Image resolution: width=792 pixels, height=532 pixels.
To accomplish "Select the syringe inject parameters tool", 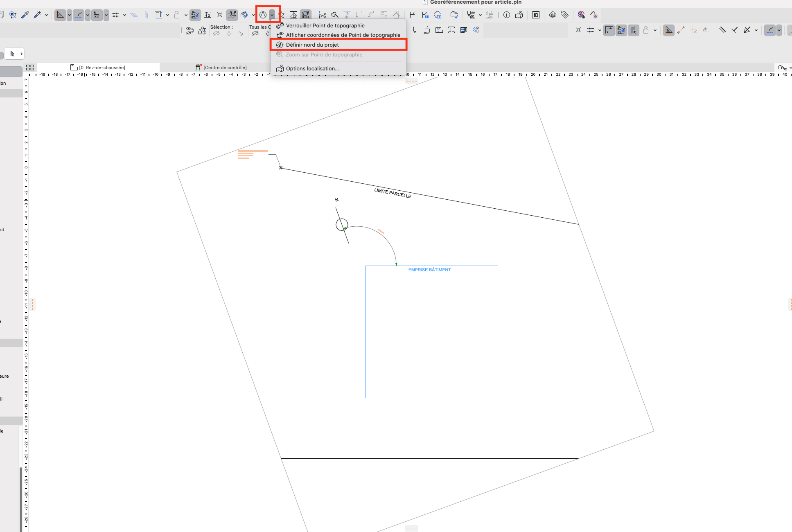I will (x=37, y=15).
